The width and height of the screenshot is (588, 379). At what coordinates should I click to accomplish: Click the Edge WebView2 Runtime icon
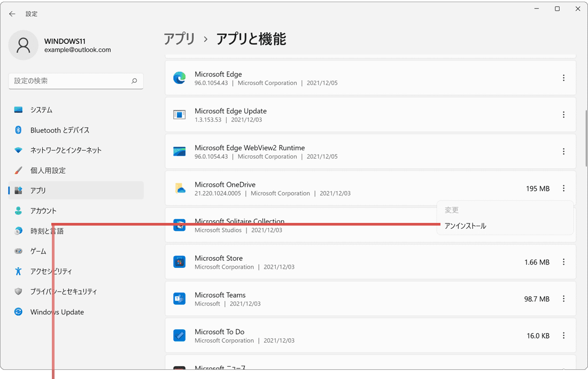(x=179, y=151)
